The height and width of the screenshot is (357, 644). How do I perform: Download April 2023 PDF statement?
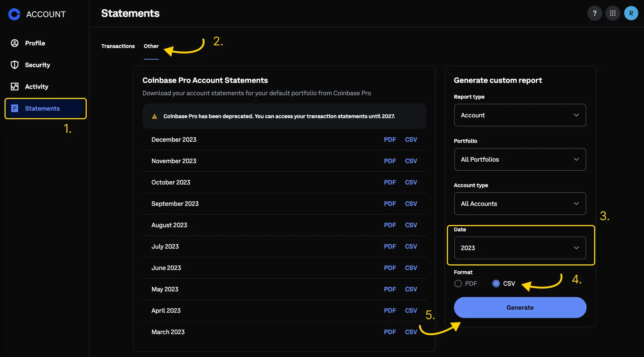coord(390,310)
